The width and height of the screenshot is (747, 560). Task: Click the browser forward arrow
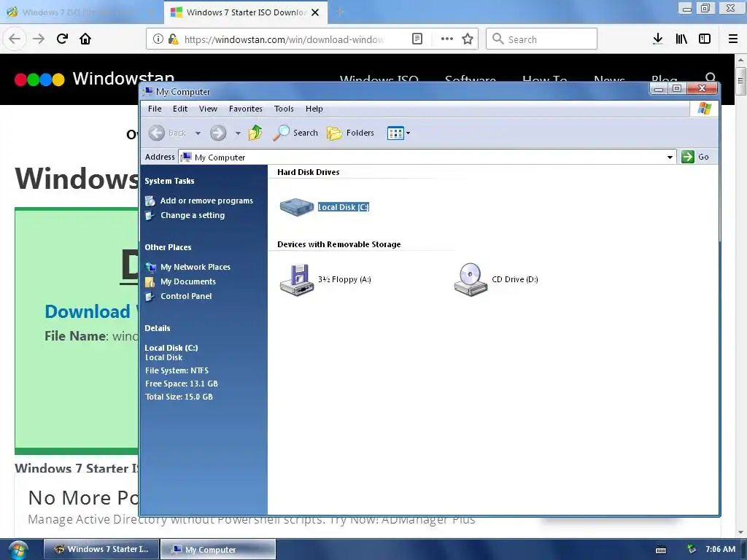(x=39, y=39)
